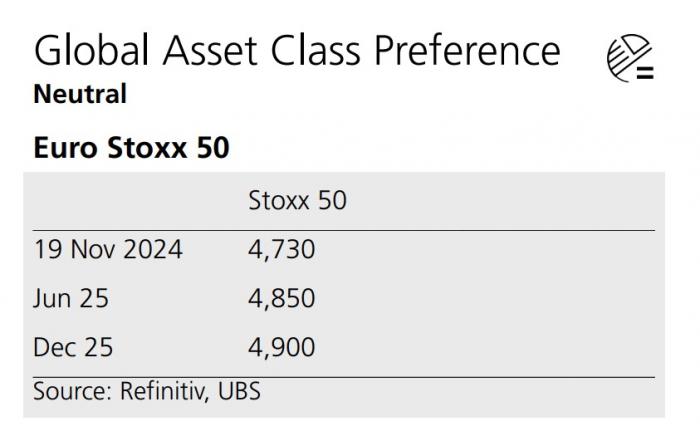Image resolution: width=700 pixels, height=436 pixels.
Task: Click the Global Asset Class Preference title
Action: [x=297, y=51]
